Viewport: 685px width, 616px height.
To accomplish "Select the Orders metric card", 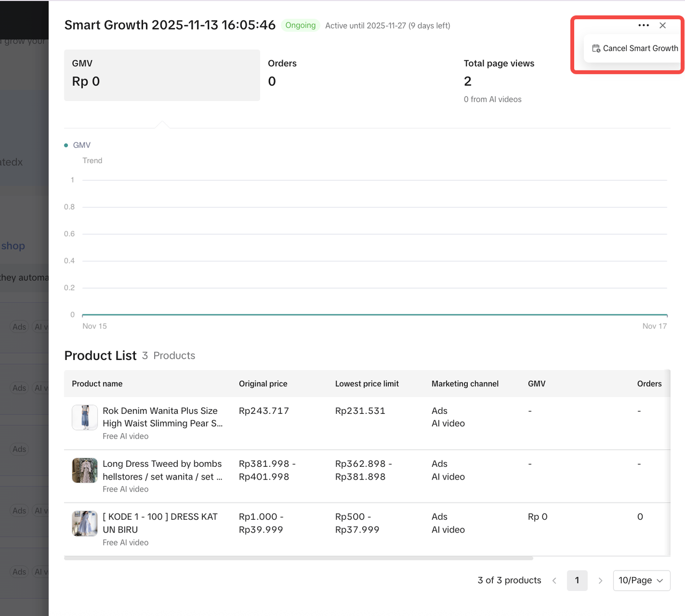I will [357, 75].
